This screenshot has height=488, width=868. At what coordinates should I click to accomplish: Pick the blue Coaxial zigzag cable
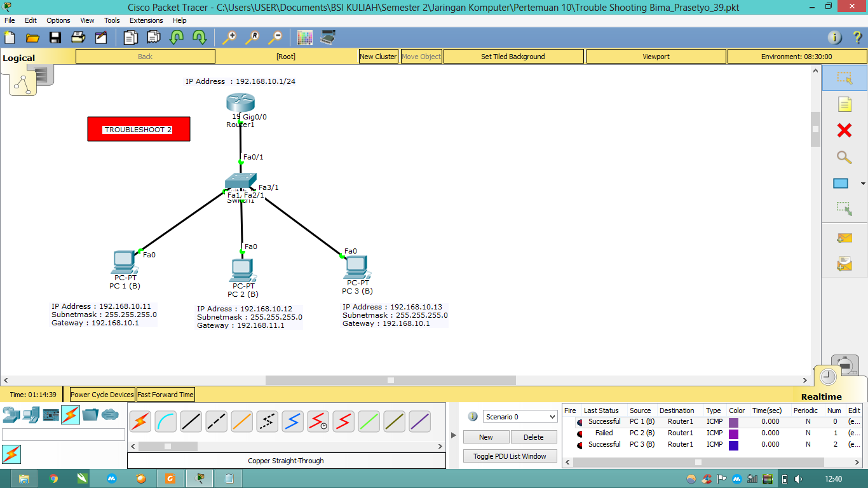[x=293, y=421]
